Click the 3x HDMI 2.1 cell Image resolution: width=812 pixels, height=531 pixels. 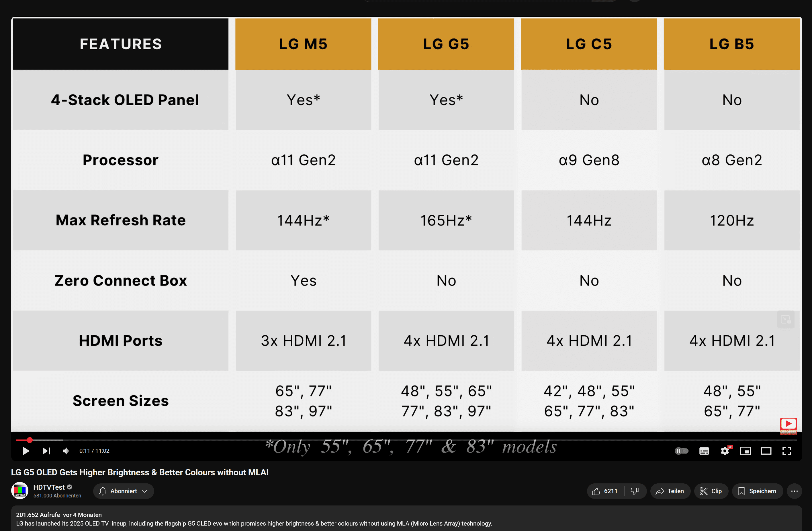(x=303, y=341)
